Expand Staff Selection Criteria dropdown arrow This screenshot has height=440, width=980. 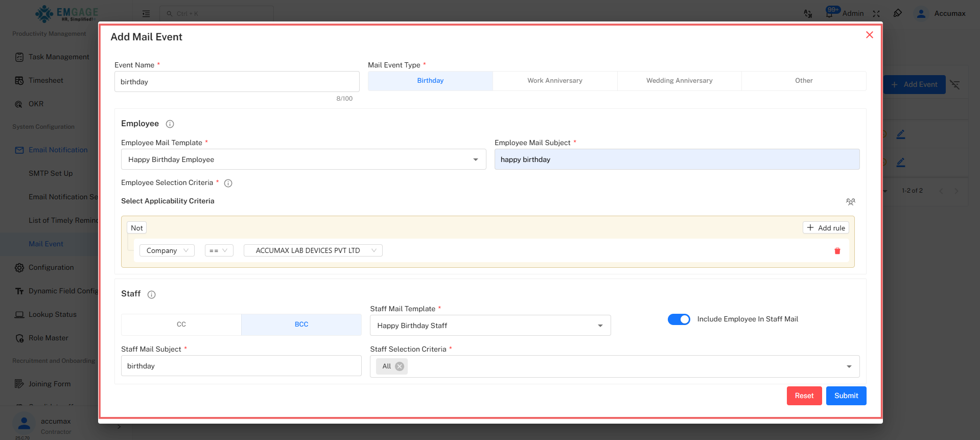849,366
